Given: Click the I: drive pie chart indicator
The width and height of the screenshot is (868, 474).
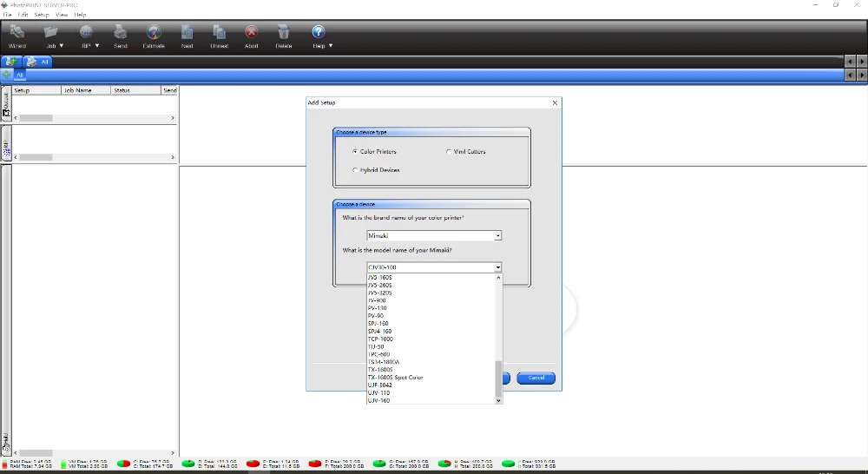Looking at the screenshot, I should 508,464.
